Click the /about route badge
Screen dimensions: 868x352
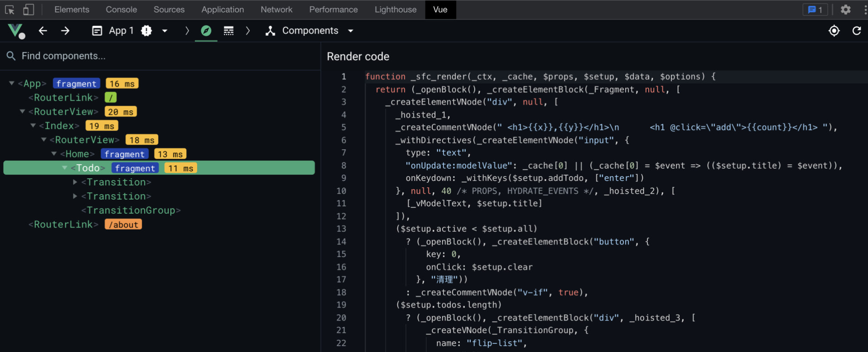123,224
